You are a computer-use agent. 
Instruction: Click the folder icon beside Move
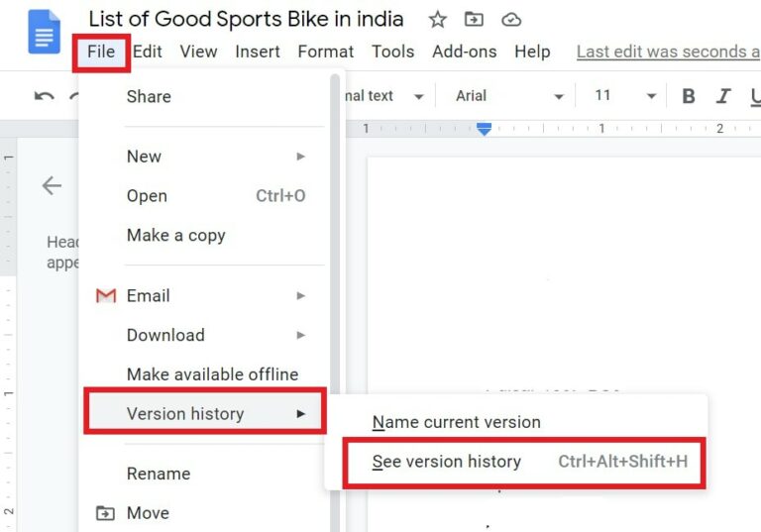pos(105,513)
